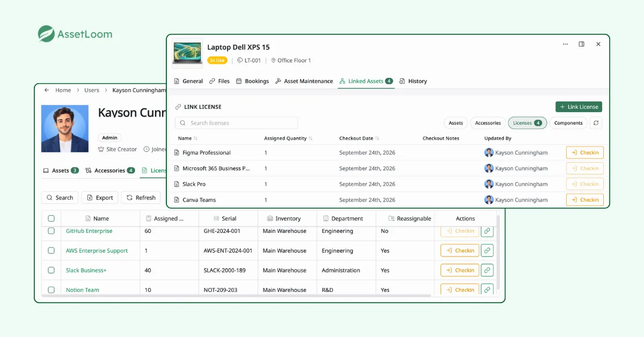Select the Linked Assets tab

[x=366, y=81]
